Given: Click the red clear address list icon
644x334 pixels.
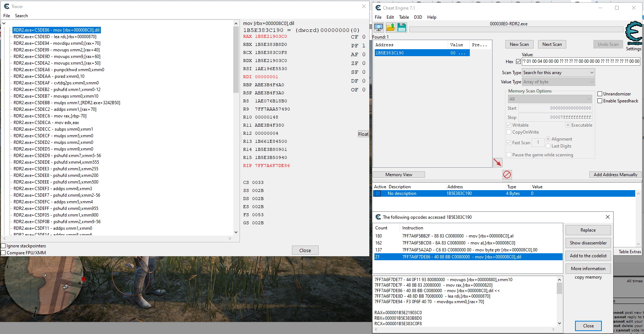Looking at the screenshot, I should click(507, 174).
